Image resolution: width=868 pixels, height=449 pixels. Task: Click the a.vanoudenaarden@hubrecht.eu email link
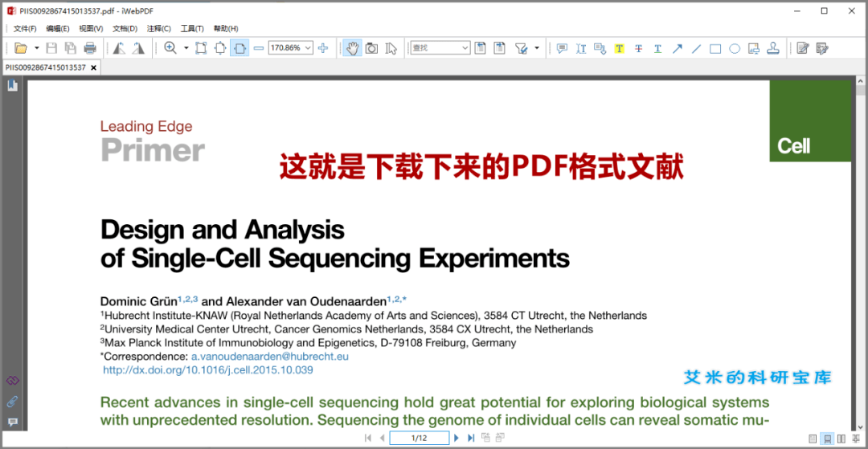pyautogui.click(x=269, y=356)
